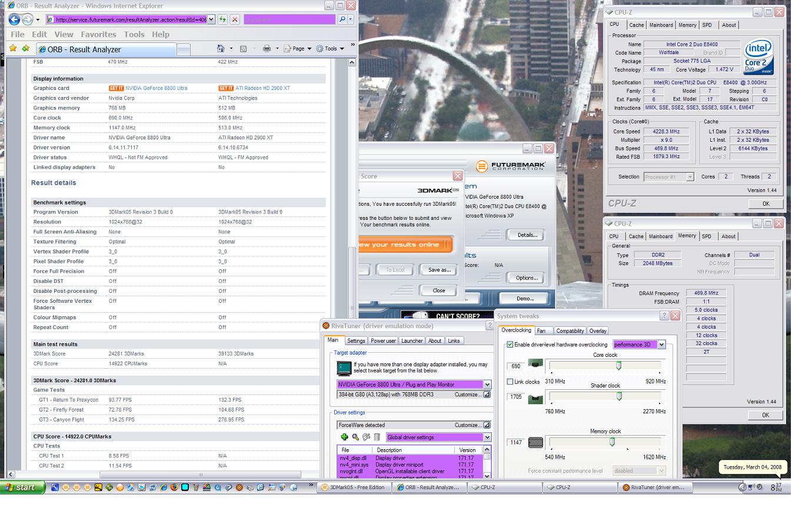Click the shader chip icon beside 1705
Image resolution: width=812 pixels, height=508 pixels.
click(x=535, y=400)
